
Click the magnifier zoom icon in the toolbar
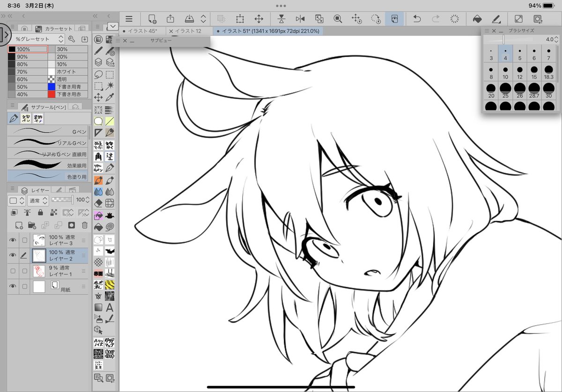point(338,19)
